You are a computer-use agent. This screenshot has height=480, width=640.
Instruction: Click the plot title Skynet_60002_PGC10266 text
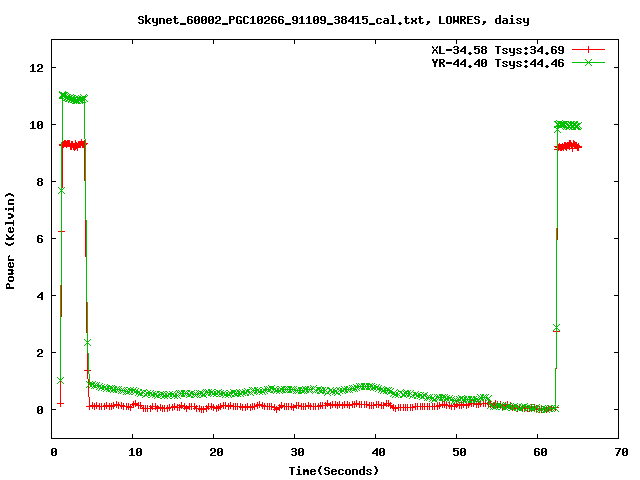click(x=333, y=20)
